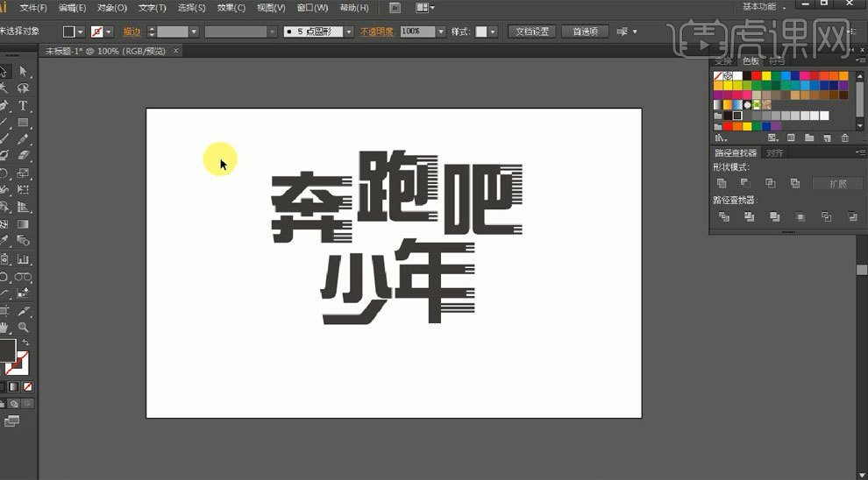Click the 扩展 button in Pathfinder
Screen dimensions: 868x480
(837, 183)
